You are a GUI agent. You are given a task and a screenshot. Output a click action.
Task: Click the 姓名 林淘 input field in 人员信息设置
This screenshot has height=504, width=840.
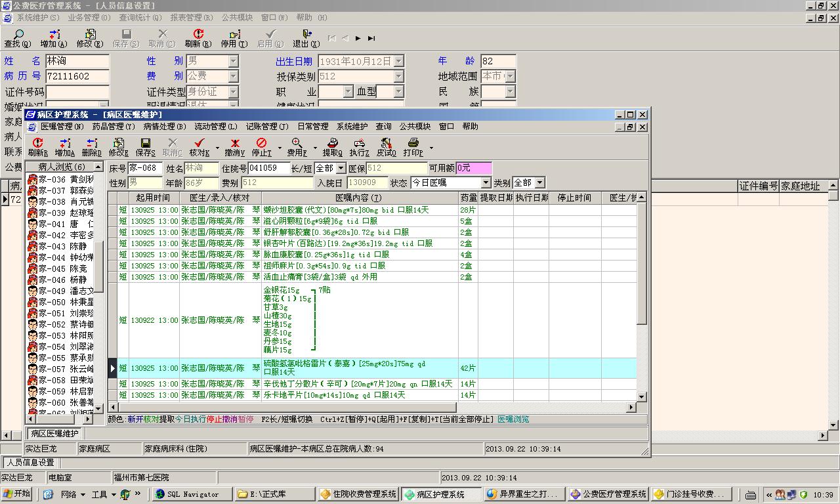coord(77,61)
